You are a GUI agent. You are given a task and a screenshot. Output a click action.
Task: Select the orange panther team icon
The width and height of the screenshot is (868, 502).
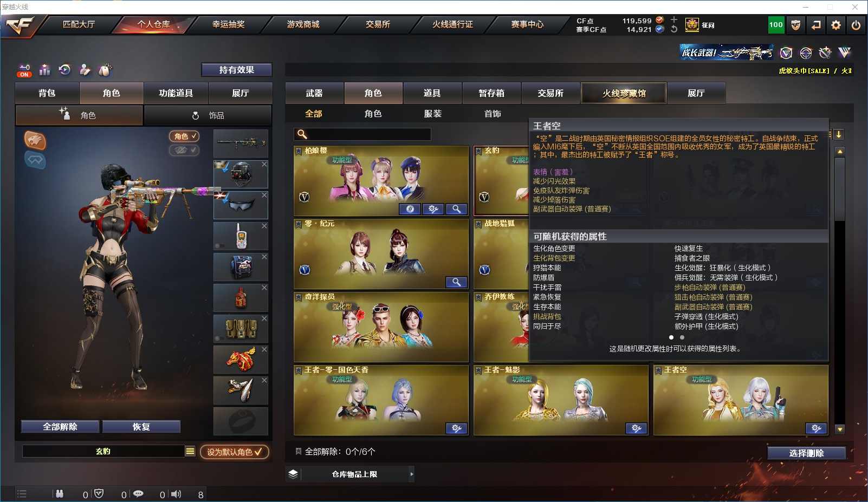coord(35,140)
